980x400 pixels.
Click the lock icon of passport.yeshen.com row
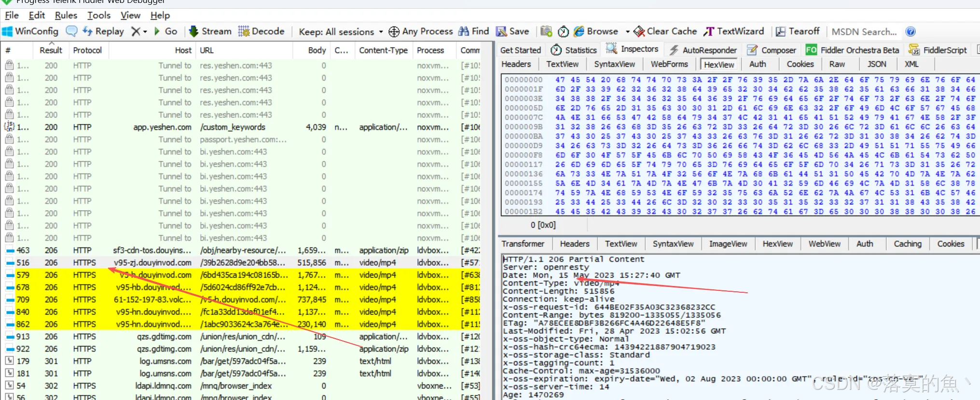[9, 139]
